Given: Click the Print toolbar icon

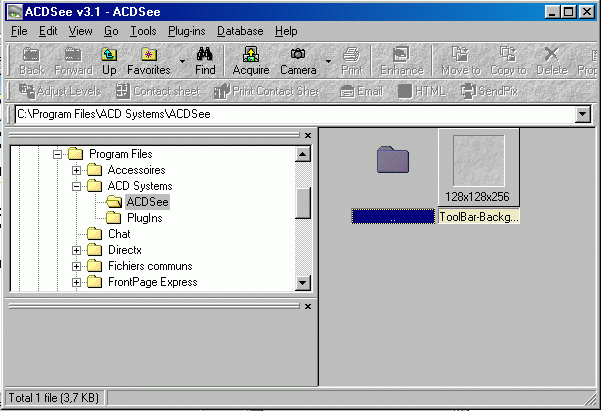Looking at the screenshot, I should click(351, 54).
